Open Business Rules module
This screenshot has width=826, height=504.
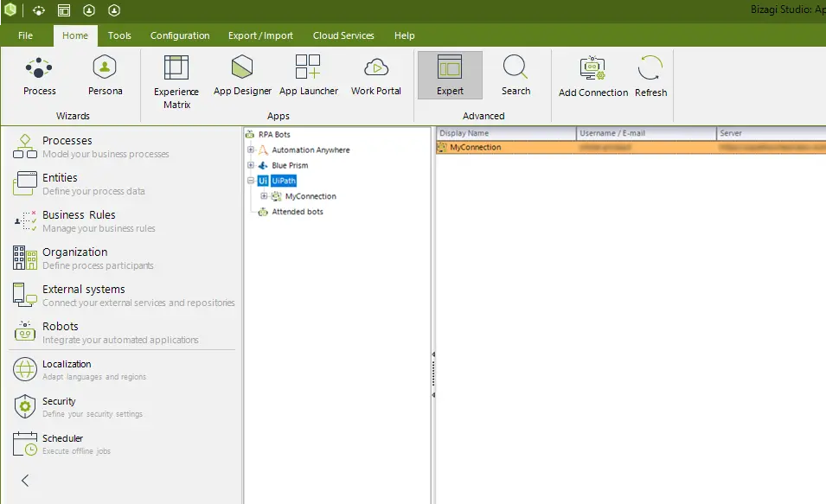84,221
